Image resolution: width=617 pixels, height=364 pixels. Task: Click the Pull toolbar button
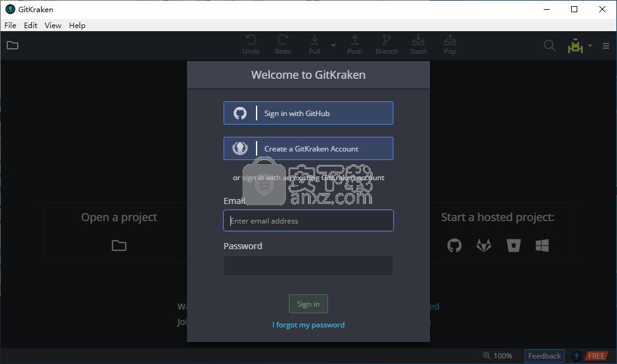pyautogui.click(x=315, y=45)
